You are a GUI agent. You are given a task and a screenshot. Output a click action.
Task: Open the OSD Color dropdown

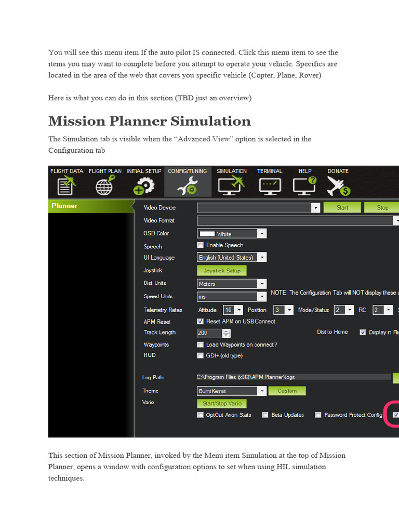(262, 233)
